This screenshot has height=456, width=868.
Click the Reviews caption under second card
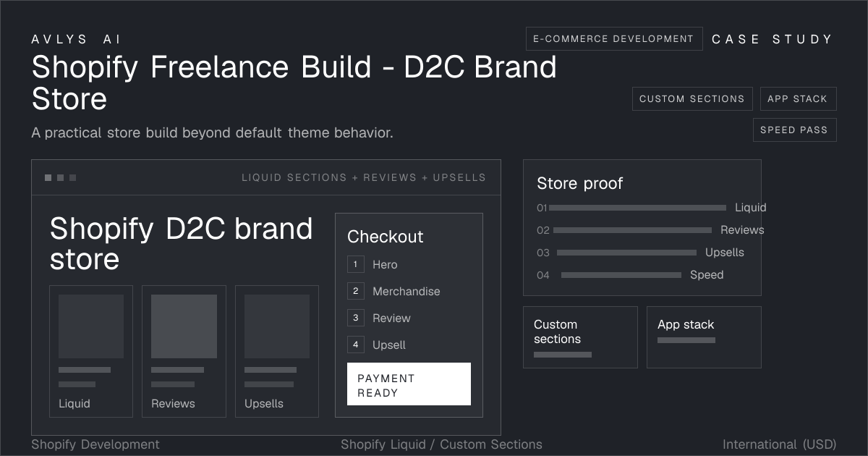click(x=173, y=404)
